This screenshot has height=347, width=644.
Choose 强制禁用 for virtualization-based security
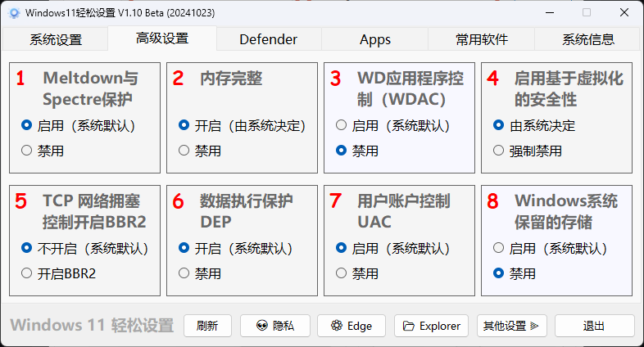point(528,151)
